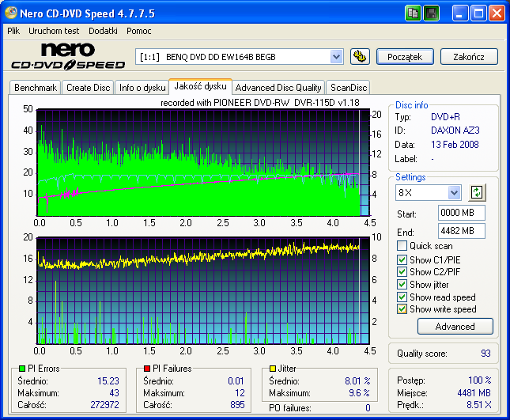Click the yellow Jitter legend swatch
The image size is (510, 420).
coord(273,369)
